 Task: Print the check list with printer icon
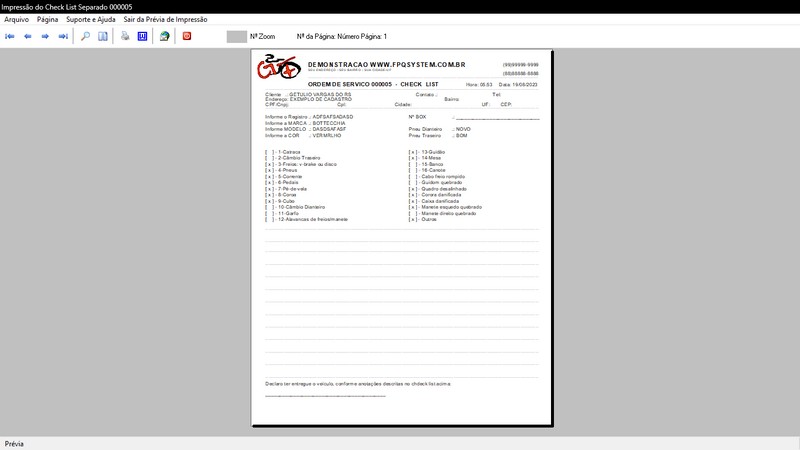[125, 36]
